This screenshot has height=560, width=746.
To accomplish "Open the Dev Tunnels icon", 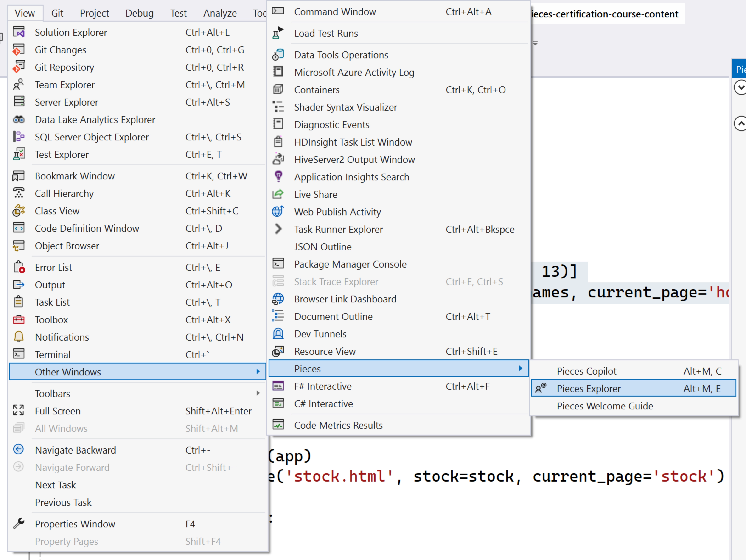I will point(278,334).
